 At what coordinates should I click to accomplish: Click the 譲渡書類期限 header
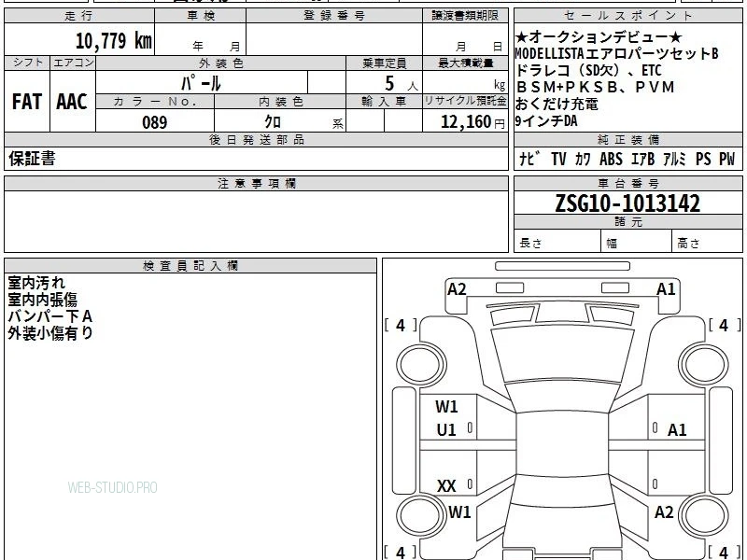tap(465, 16)
